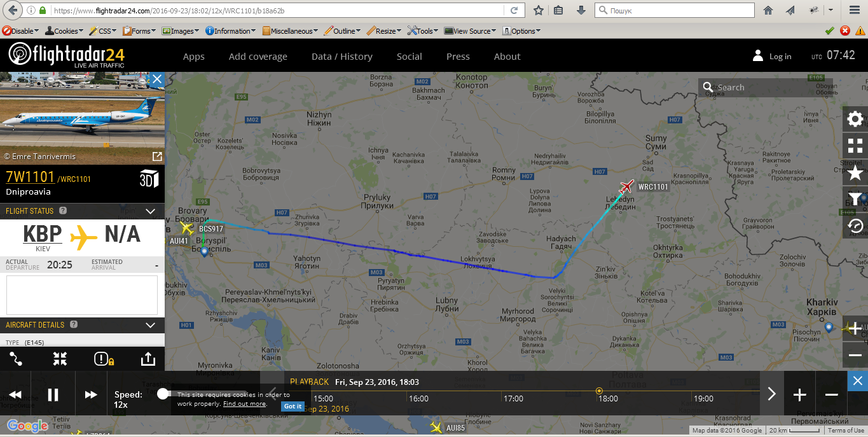Open the Data / History menu
Image resolution: width=868 pixels, height=437 pixels.
tap(342, 57)
